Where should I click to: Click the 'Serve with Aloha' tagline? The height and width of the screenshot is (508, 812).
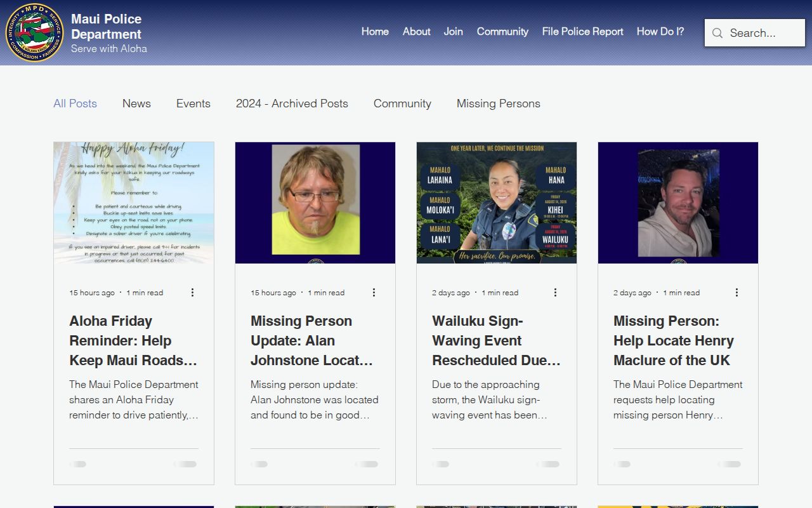109,48
